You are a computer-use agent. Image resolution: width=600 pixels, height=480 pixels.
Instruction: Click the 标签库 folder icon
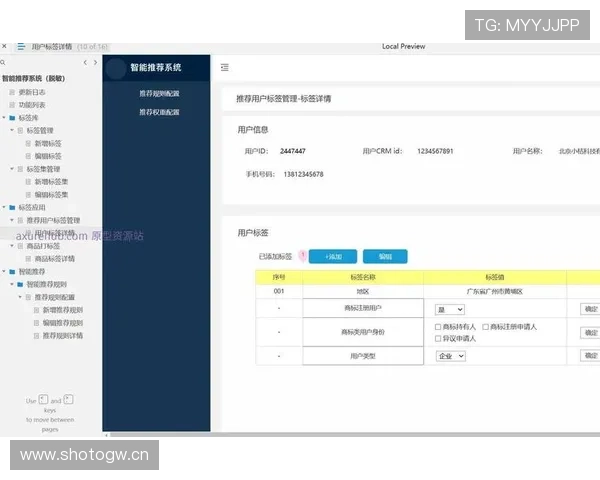12,118
